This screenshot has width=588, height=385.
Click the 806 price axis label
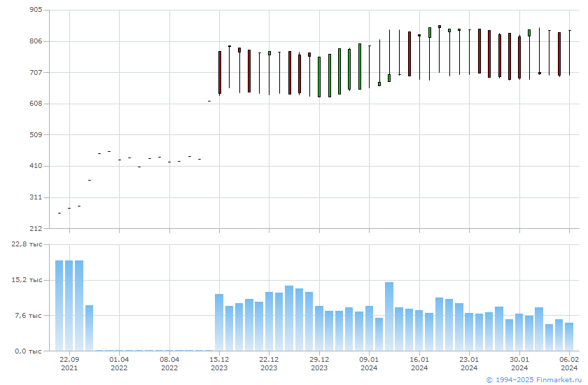(x=36, y=41)
